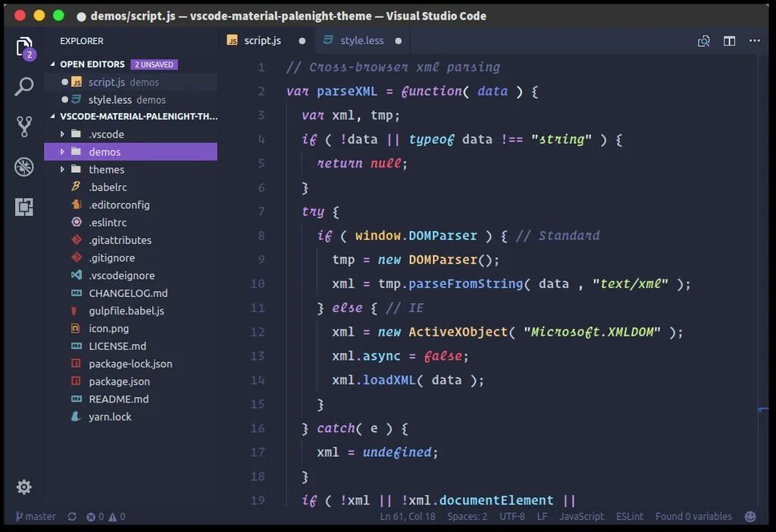776x532 pixels.
Task: Click Spaces: 2 indentation setting
Action: [x=467, y=517]
